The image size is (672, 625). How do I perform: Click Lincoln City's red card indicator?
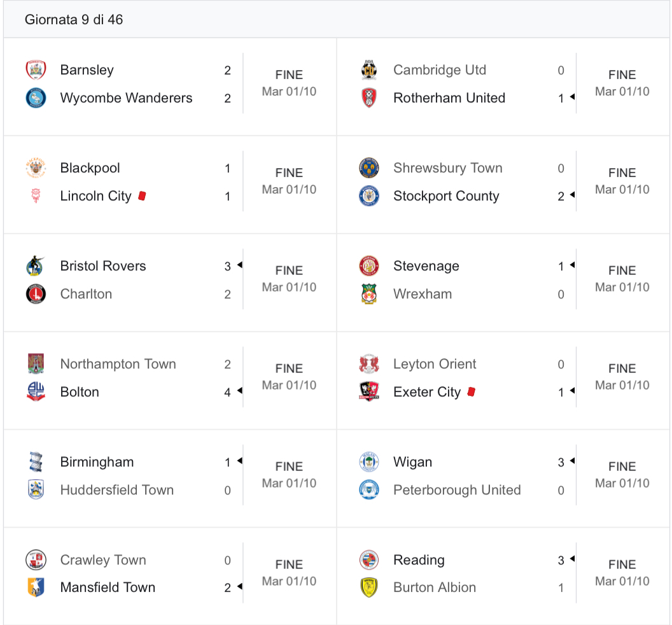pos(143,196)
